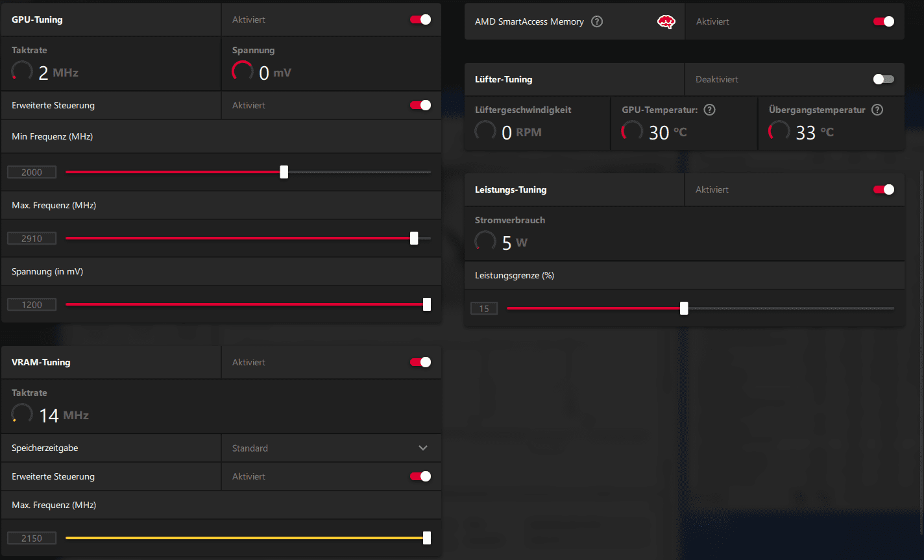The width and height of the screenshot is (924, 560).
Task: Edit the Leistungsgrenze value field 15
Action: coord(484,308)
